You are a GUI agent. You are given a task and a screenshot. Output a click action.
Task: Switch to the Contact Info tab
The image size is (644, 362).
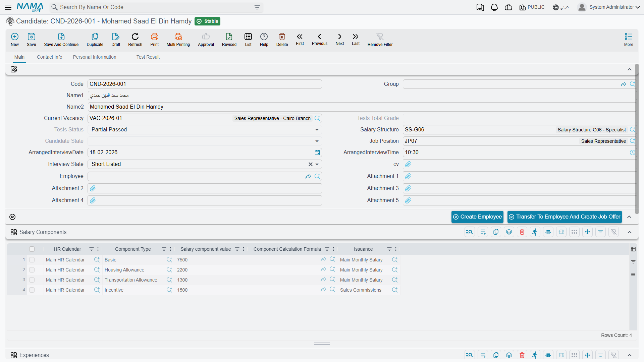pos(50,57)
